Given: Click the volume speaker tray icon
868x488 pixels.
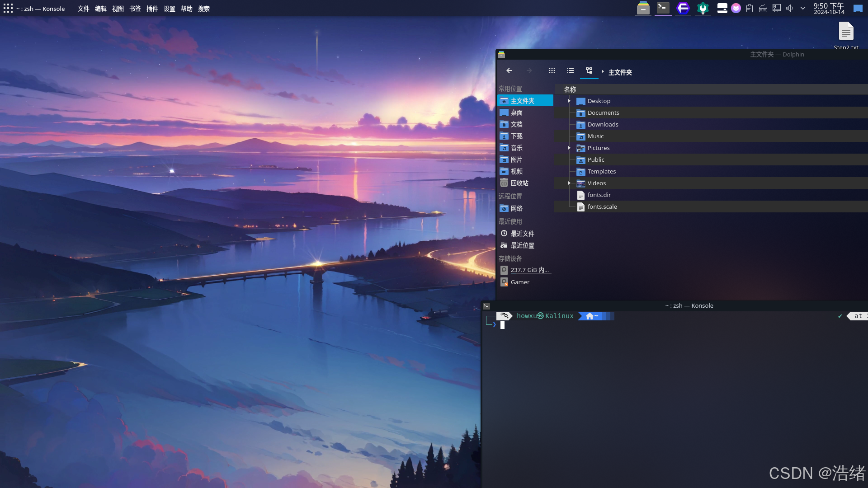Looking at the screenshot, I should tap(790, 8).
